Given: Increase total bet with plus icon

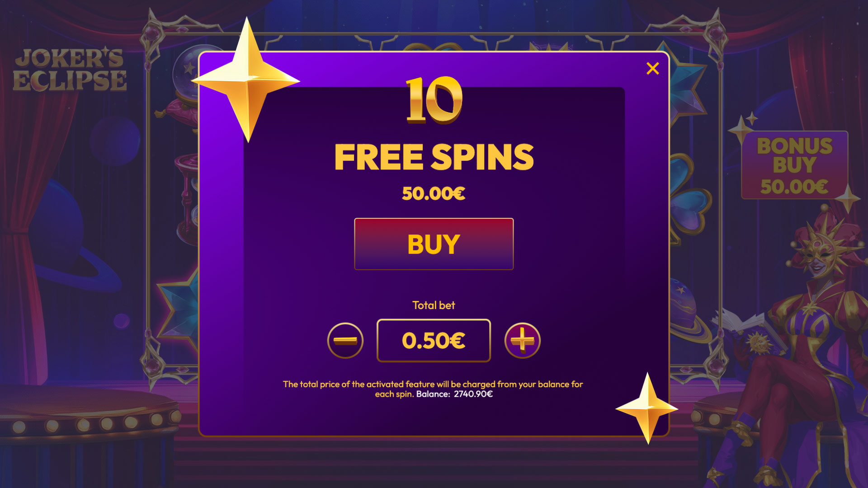Looking at the screenshot, I should 522,340.
